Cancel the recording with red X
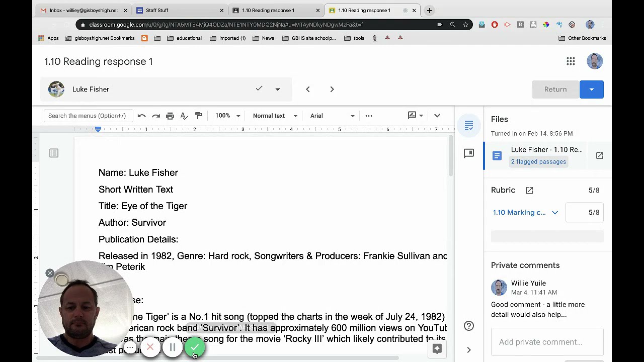This screenshot has height=362, width=644. 150,347
